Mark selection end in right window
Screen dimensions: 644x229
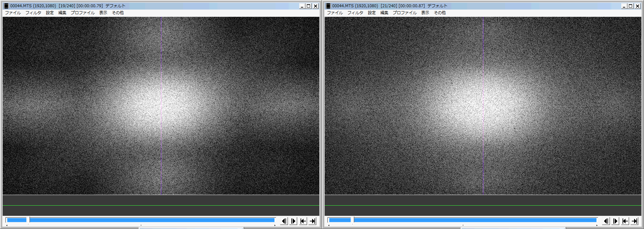634,221
